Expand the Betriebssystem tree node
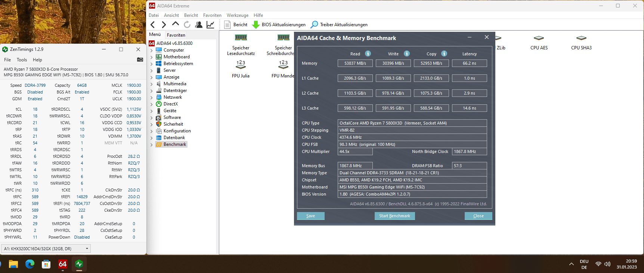 coord(152,64)
